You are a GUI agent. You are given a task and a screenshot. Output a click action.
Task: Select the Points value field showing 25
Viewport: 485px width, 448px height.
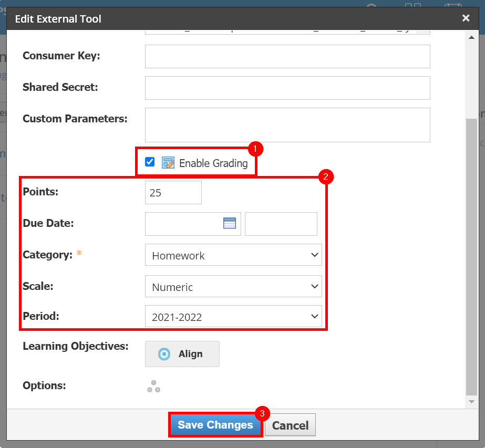tap(173, 192)
